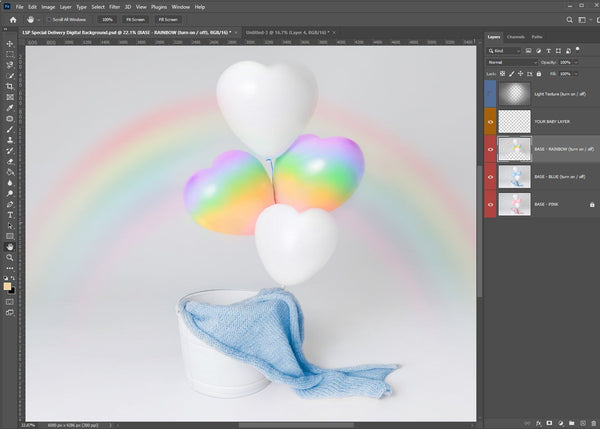Select the Horizontal Type tool

(x=9, y=214)
